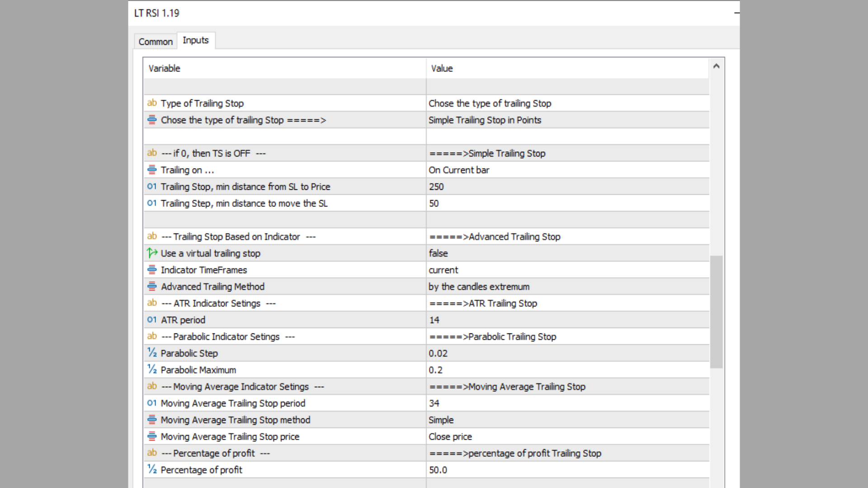Click the string icon beside Type of Trailing Stop
Screen dimensions: 868x488
(x=152, y=103)
